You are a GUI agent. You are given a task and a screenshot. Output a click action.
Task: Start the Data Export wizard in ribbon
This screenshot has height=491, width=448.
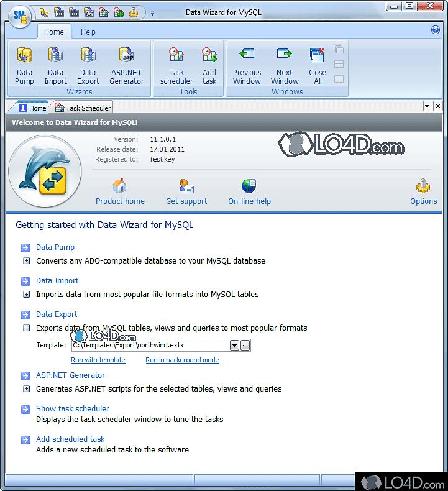point(88,66)
